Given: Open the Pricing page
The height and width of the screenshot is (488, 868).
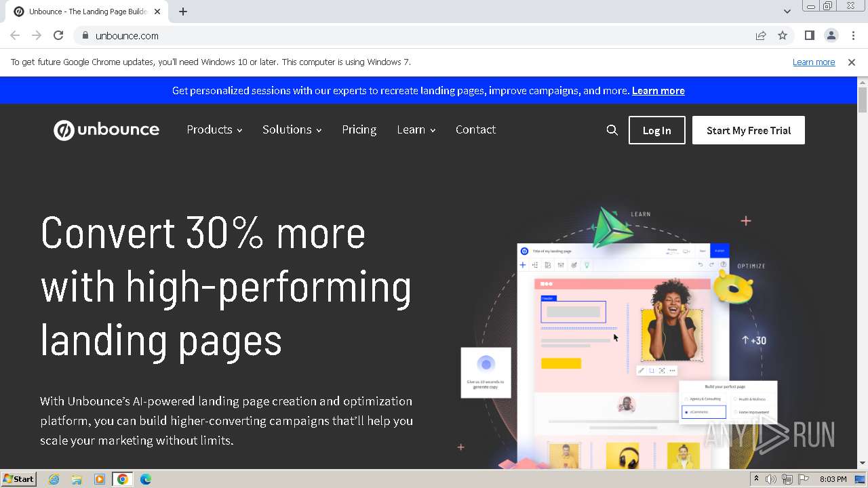Looking at the screenshot, I should point(359,129).
